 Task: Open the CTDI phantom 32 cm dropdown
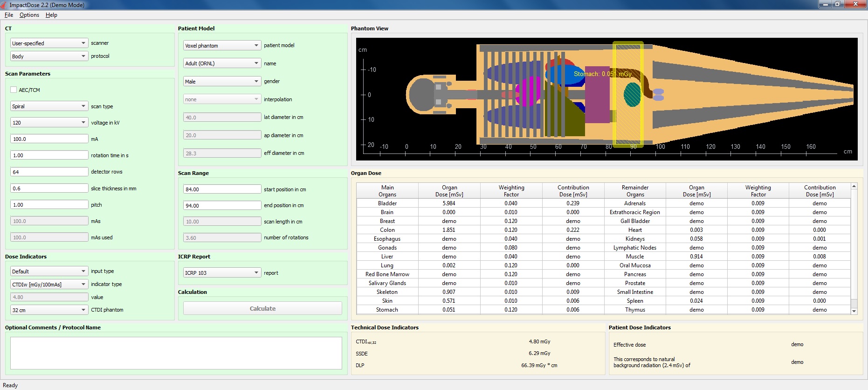[49, 310]
